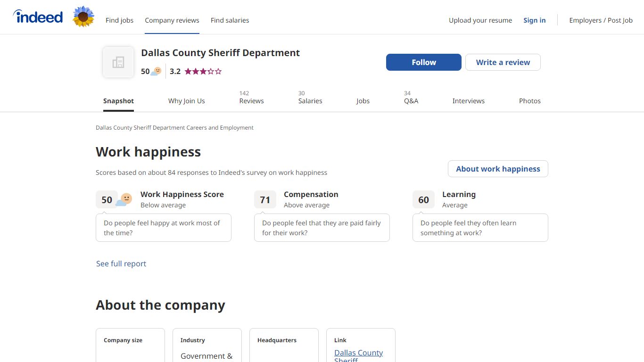Open Employers / Post Job
The image size is (644, 362).
pos(601,20)
